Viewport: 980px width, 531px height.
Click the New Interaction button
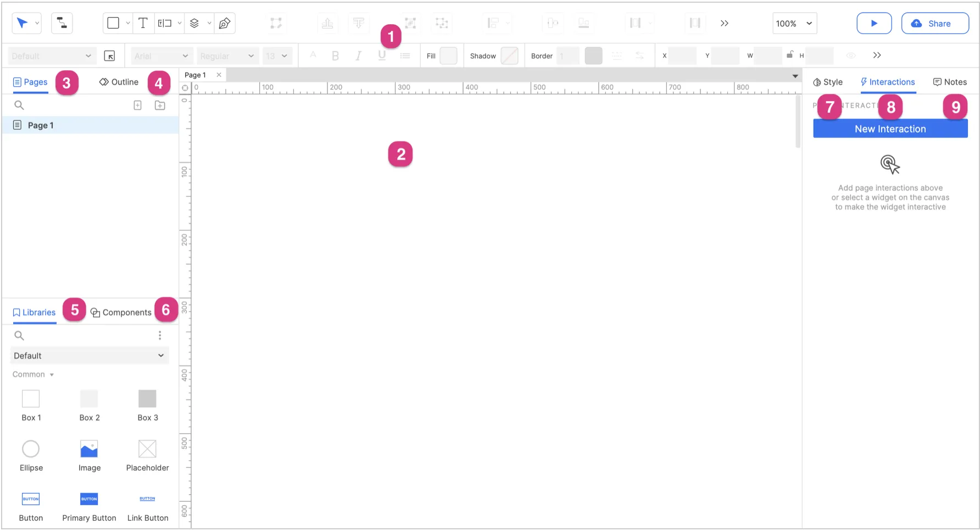click(x=890, y=129)
